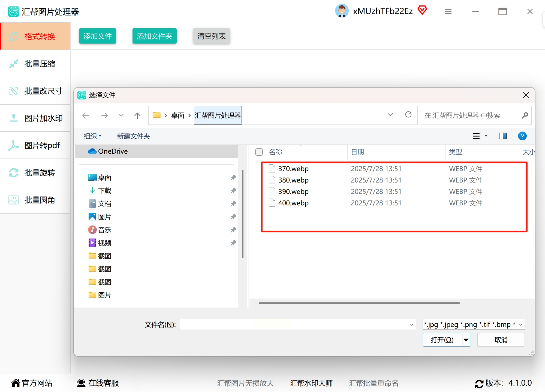Open the file type filter dropdown
545x392 pixels.
[x=474, y=324]
